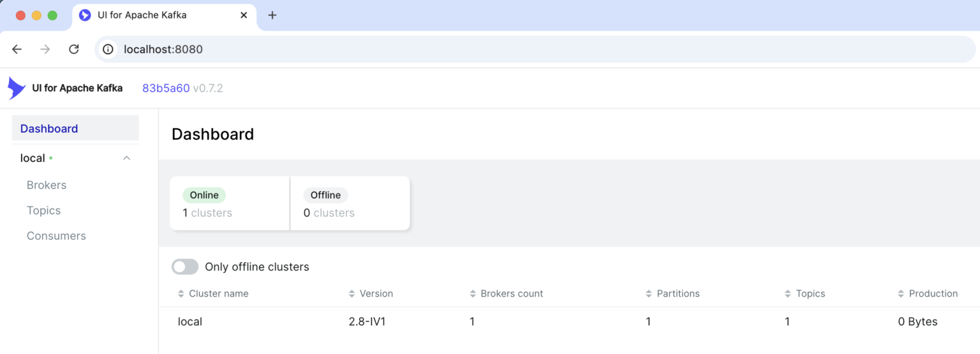This screenshot has width=980, height=354.
Task: Open Brokers in the sidebar
Action: [47, 185]
